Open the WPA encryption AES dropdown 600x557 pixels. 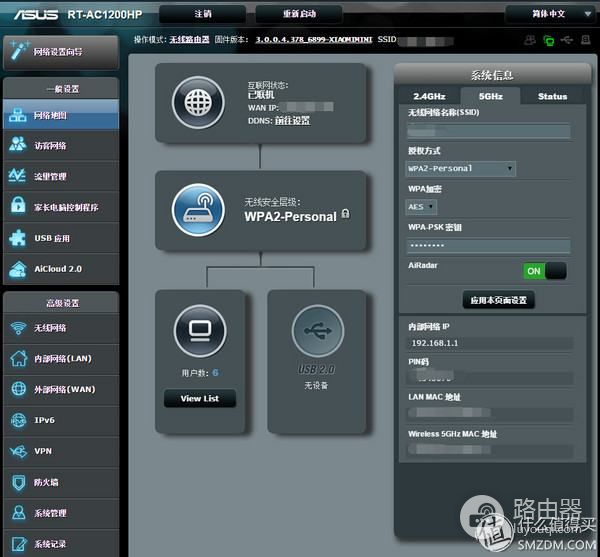click(x=421, y=207)
